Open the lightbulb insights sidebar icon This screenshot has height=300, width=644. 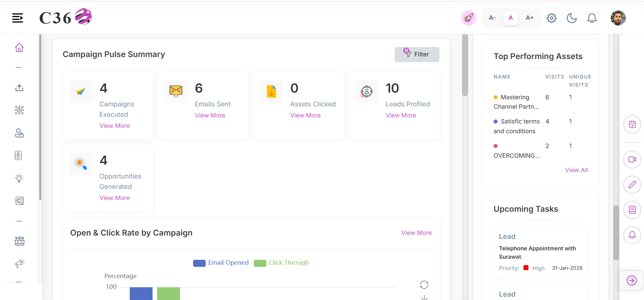pyautogui.click(x=19, y=178)
